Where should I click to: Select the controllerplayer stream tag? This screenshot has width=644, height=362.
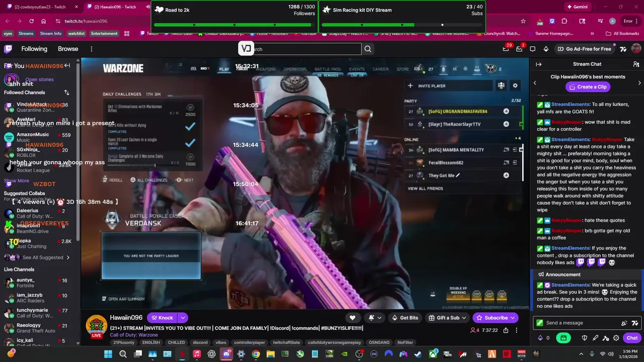(250, 342)
